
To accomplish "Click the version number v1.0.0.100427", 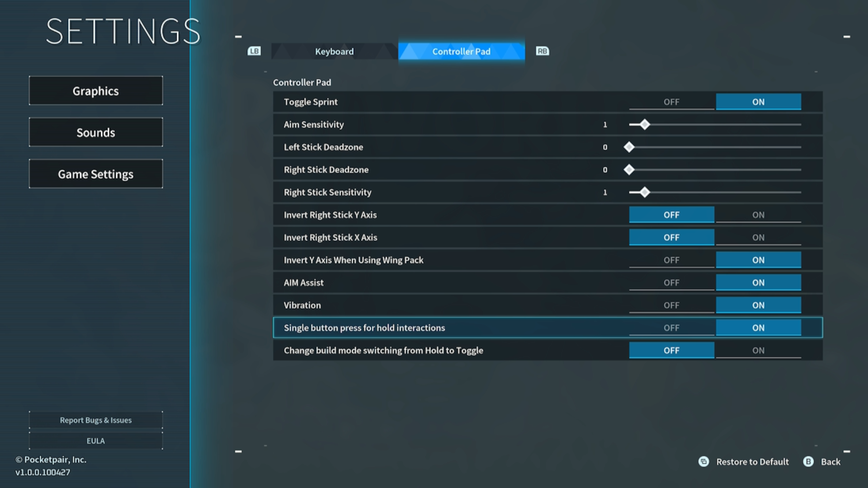I will point(43,472).
